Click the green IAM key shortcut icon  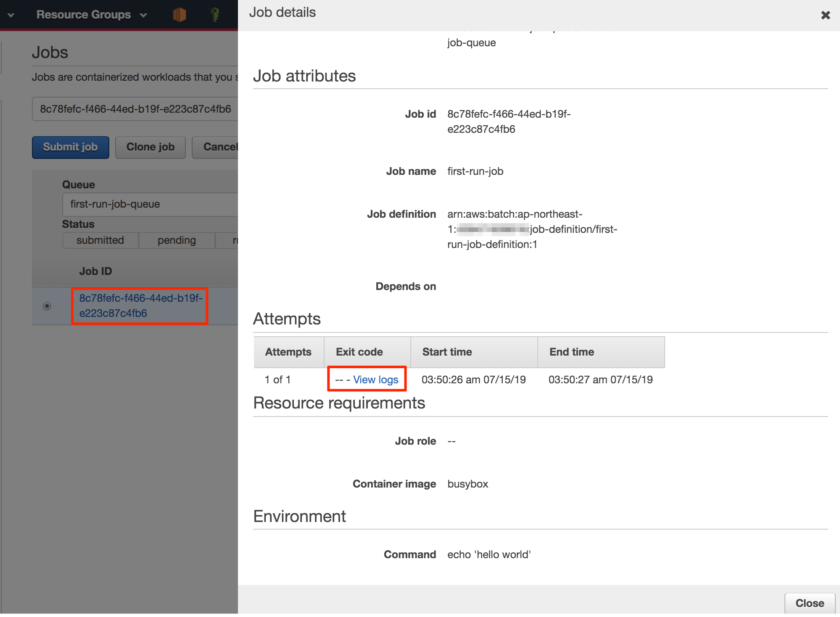tap(215, 15)
